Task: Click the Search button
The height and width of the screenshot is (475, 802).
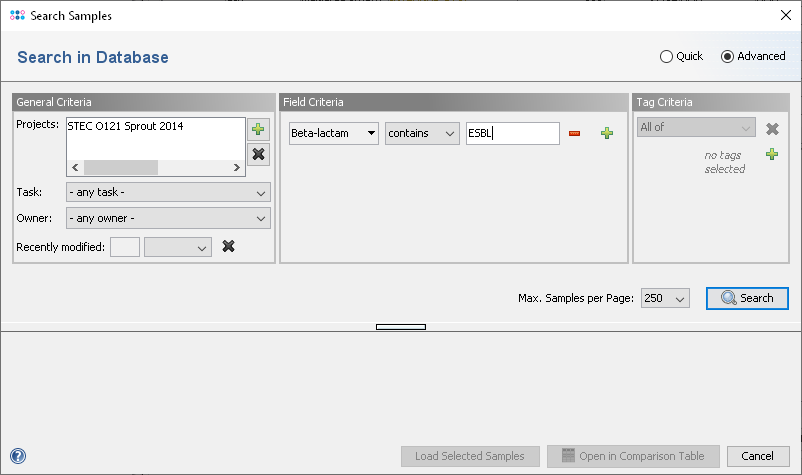Action: [x=747, y=298]
